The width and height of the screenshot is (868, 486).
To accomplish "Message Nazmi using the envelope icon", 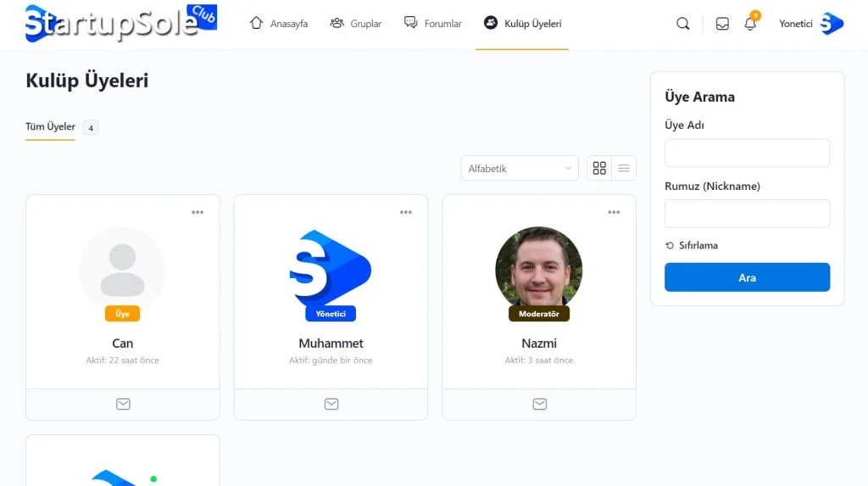I will [539, 405].
